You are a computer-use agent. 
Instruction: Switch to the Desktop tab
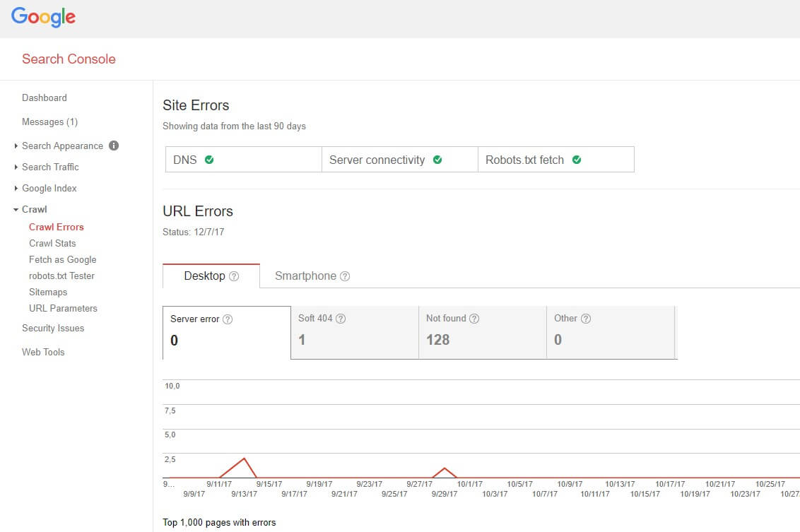[x=211, y=276]
